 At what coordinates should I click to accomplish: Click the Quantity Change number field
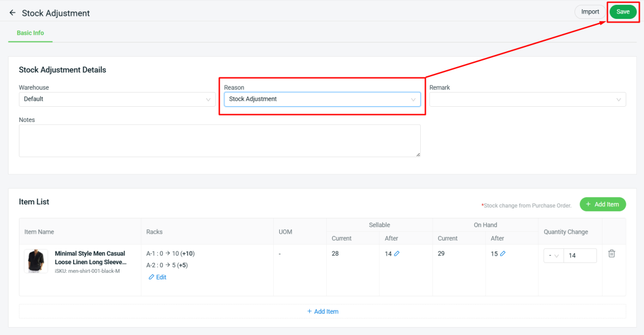580,256
